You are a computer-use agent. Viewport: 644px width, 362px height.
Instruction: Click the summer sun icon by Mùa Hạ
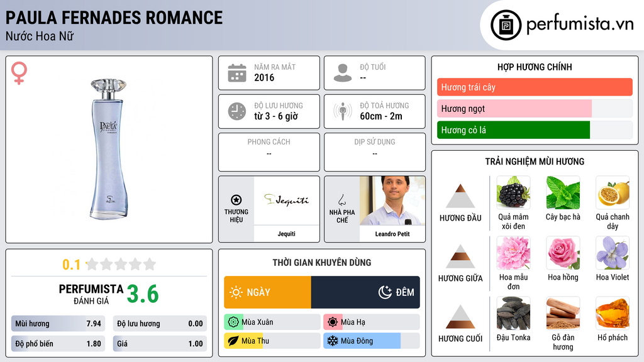pyautogui.click(x=333, y=322)
